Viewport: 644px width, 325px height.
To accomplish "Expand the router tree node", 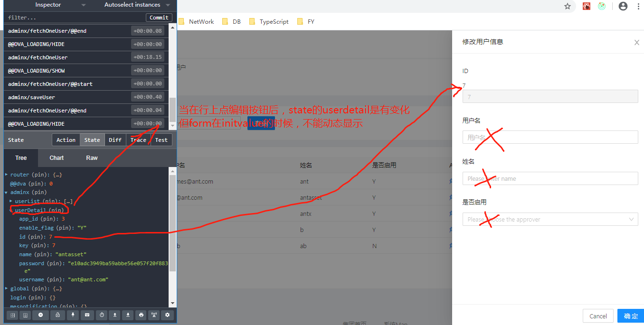I will [7, 174].
